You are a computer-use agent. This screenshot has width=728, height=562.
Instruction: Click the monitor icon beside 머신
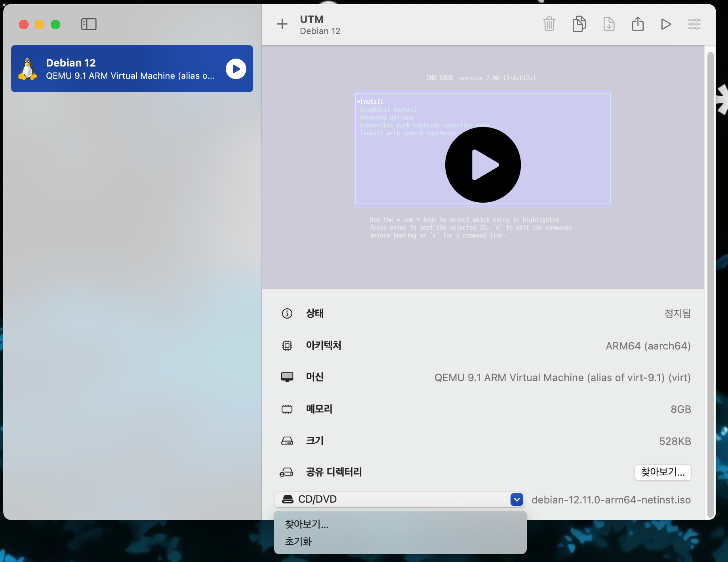[287, 377]
